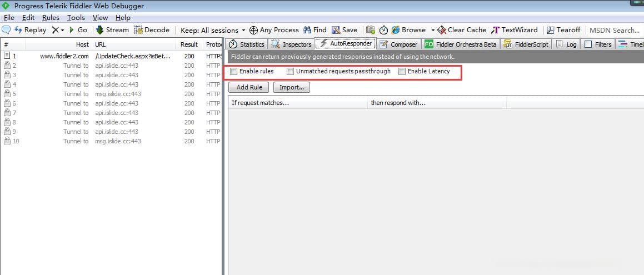Select session 1 www.fiddler2.com

point(111,56)
